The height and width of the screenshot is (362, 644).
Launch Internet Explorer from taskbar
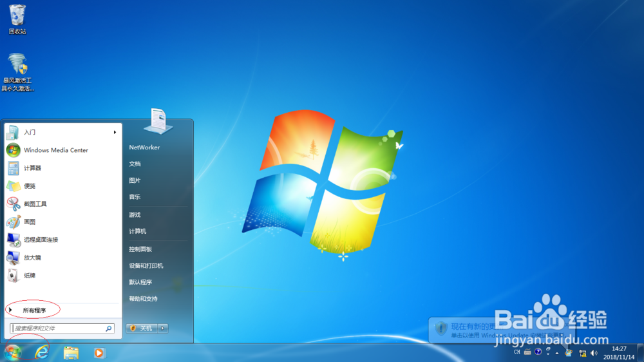42,352
